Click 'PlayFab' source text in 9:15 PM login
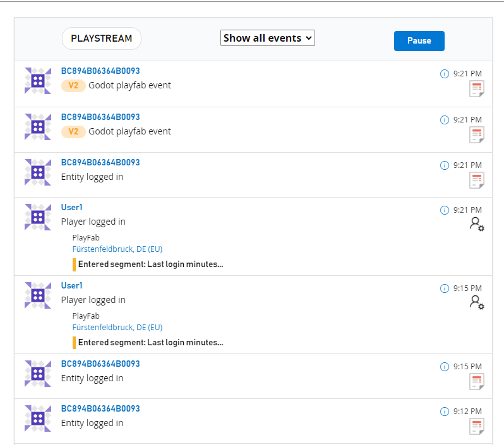The image size is (504, 445). (x=86, y=316)
